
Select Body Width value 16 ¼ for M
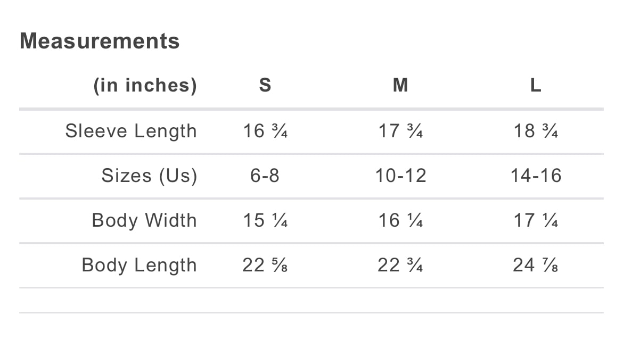[x=400, y=220]
